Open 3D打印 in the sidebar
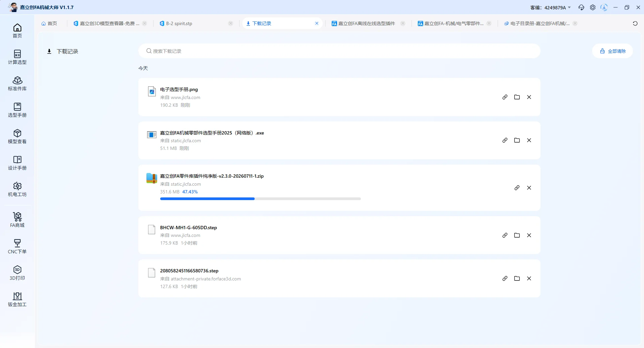This screenshot has width=644, height=348. (17, 273)
